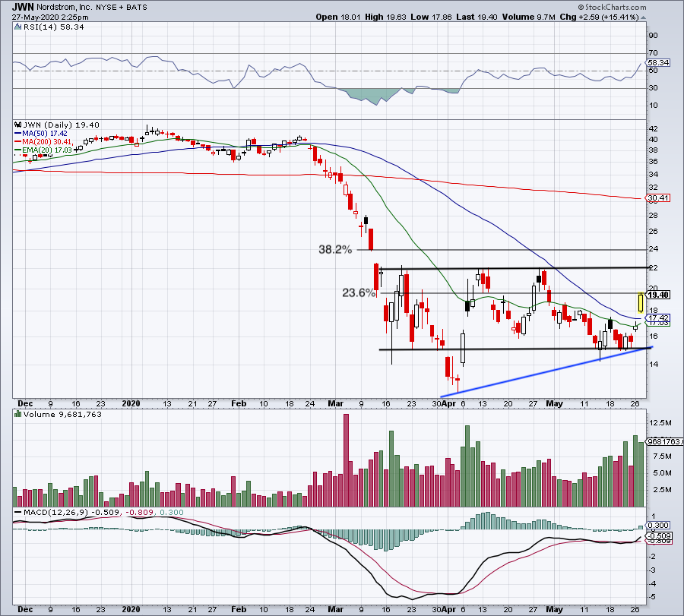Click the tallest red volume bar in March
The image size is (684, 616).
(x=347, y=460)
